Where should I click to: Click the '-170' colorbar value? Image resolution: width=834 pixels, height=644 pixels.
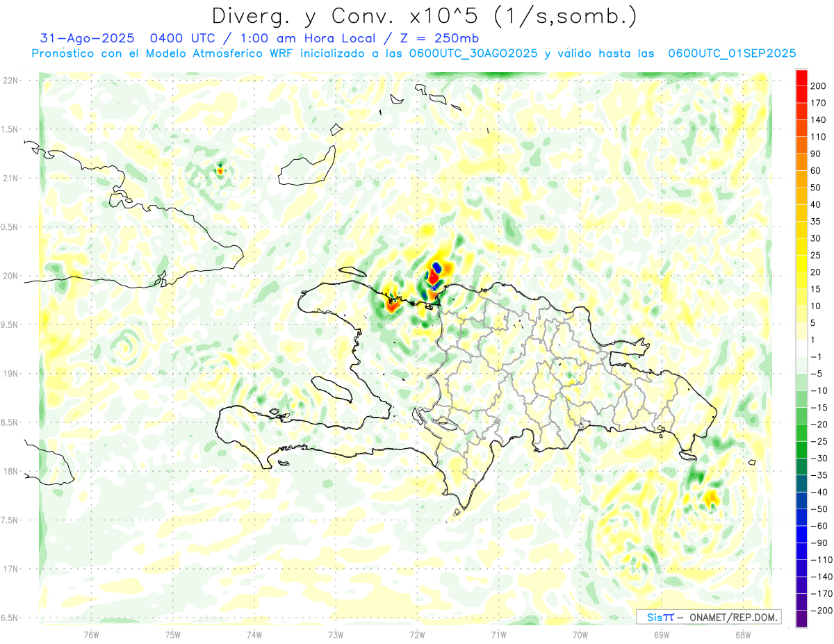(x=821, y=593)
